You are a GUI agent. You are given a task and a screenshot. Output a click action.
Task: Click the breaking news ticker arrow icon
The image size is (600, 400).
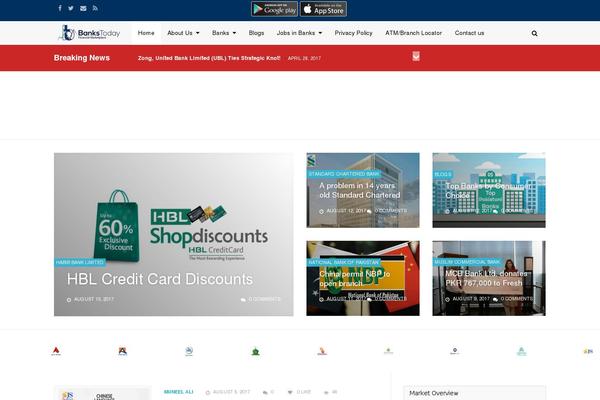(x=416, y=57)
